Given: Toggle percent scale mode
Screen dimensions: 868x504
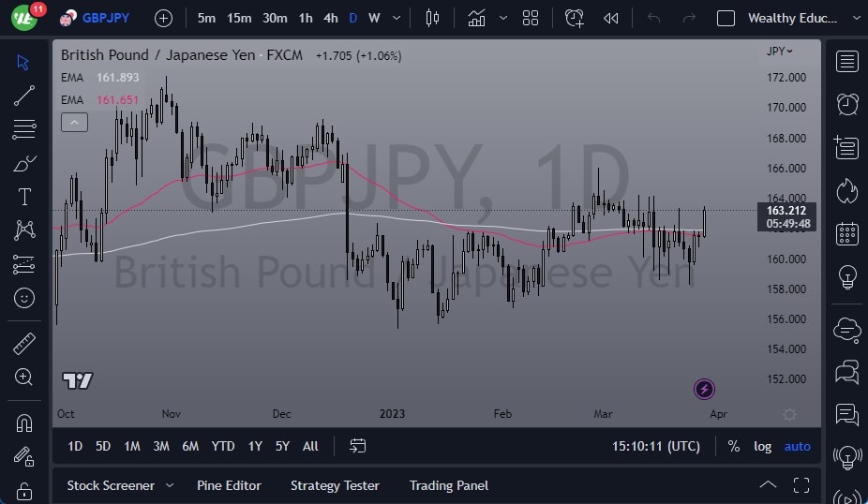Looking at the screenshot, I should point(733,446).
